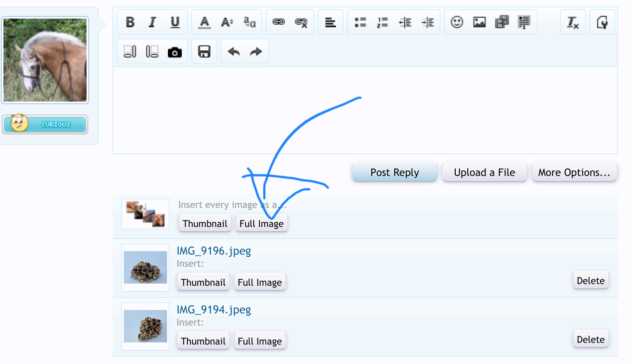631x364 pixels.
Task: Open the text color picker
Action: [204, 22]
